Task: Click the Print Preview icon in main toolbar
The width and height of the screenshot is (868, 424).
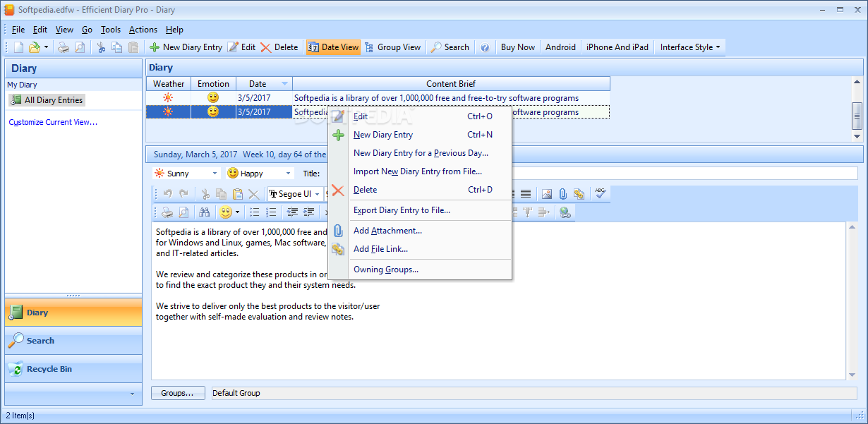Action: pos(80,47)
